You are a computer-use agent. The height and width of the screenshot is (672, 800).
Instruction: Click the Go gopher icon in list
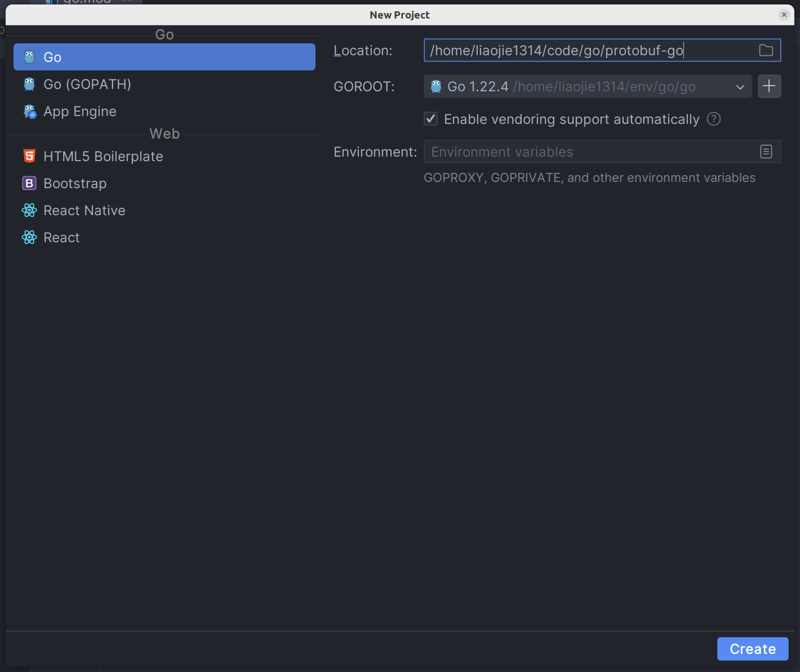29,57
